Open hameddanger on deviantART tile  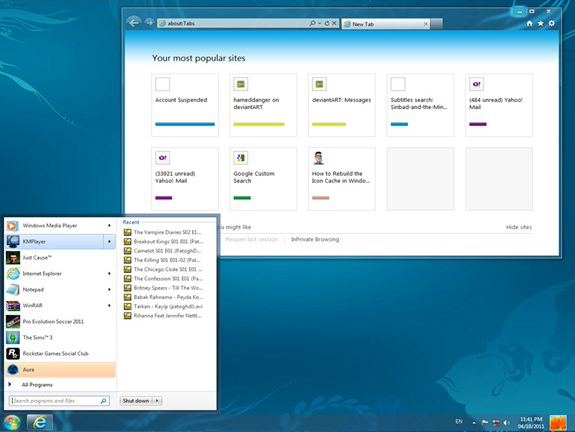click(263, 105)
